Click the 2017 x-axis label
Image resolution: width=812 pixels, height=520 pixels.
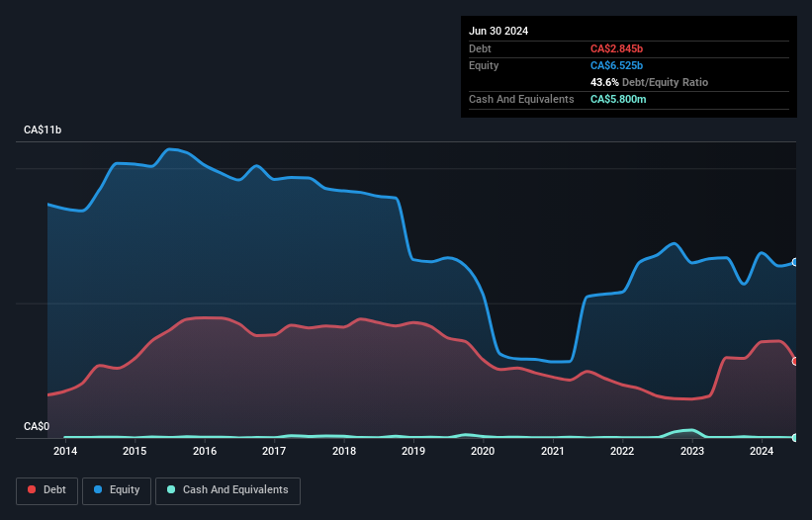coord(274,451)
